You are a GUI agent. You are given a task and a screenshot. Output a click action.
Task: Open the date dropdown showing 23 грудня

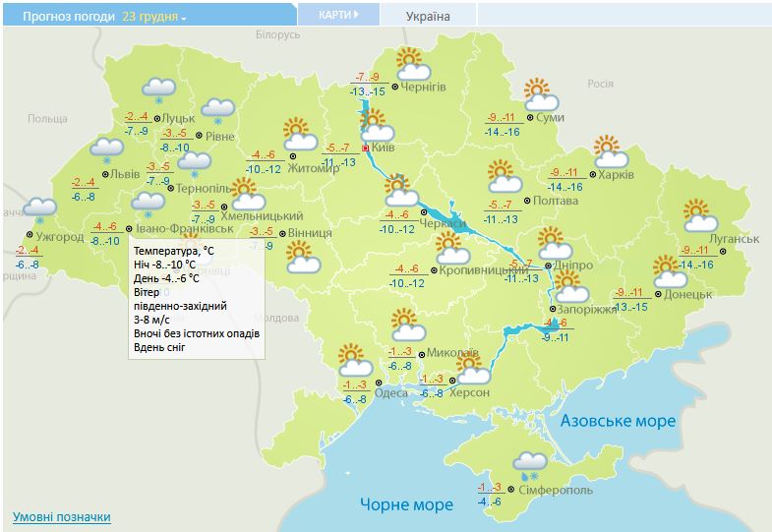pyautogui.click(x=154, y=17)
